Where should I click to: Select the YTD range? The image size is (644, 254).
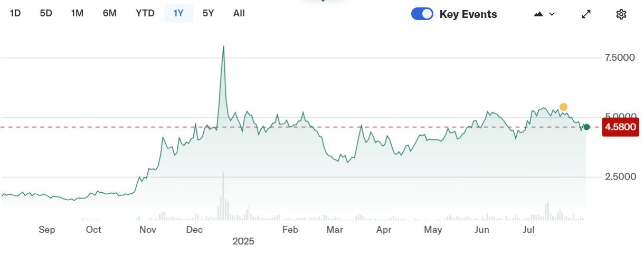tap(145, 13)
